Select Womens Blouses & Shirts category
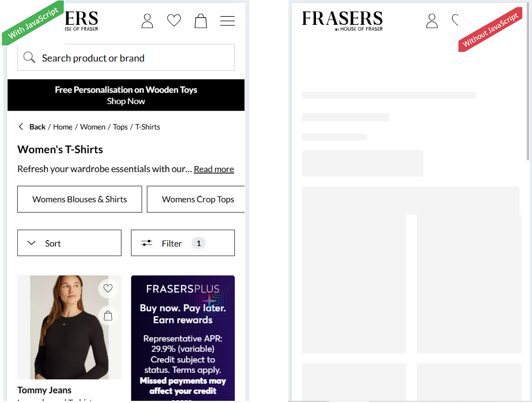The width and height of the screenshot is (532, 403). tap(80, 199)
